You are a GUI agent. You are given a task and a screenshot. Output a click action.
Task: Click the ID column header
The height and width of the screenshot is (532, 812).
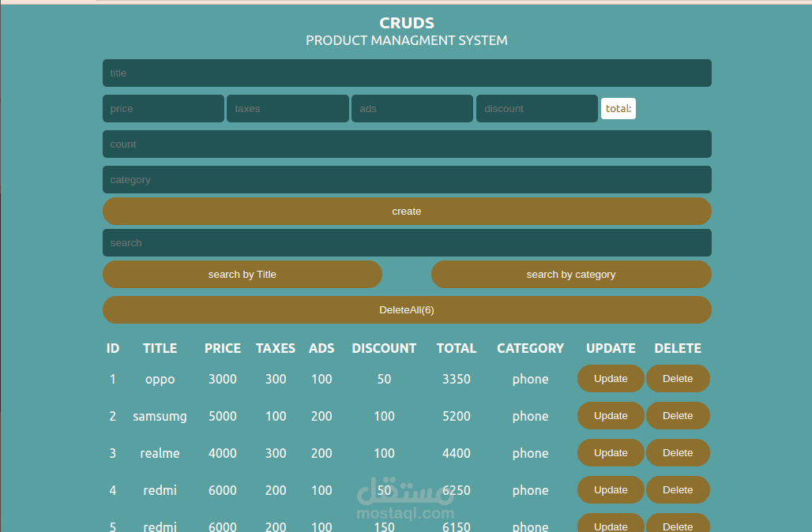[x=113, y=348]
